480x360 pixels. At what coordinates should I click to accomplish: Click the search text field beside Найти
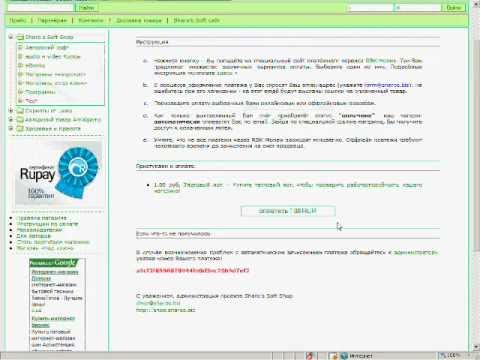41,7
